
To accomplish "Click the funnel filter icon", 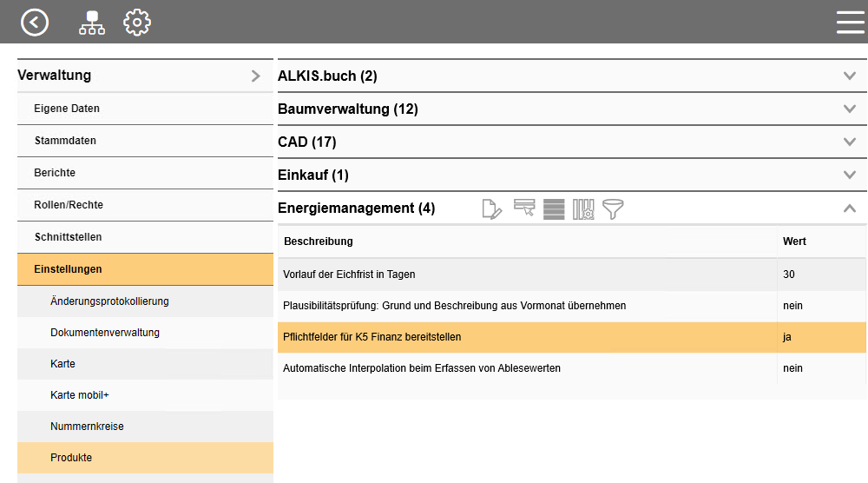I will click(613, 208).
